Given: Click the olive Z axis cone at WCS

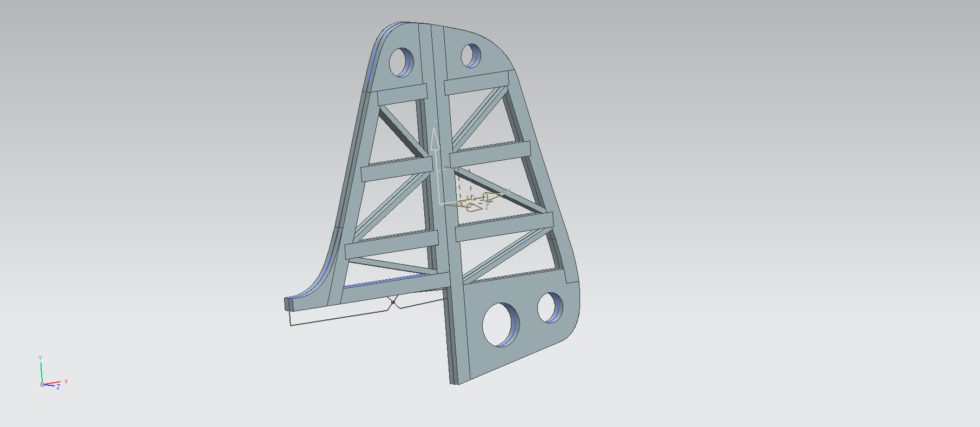Looking at the screenshot, I should pyautogui.click(x=475, y=208).
